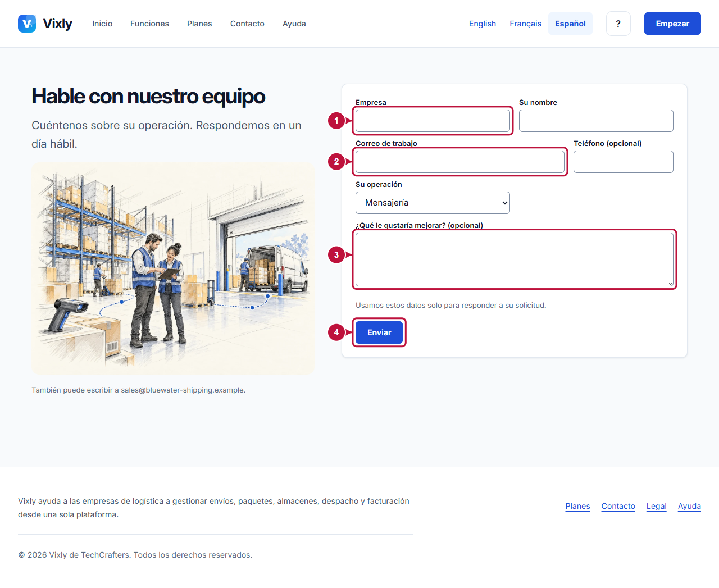
Task: Switch language to English
Action: (483, 24)
